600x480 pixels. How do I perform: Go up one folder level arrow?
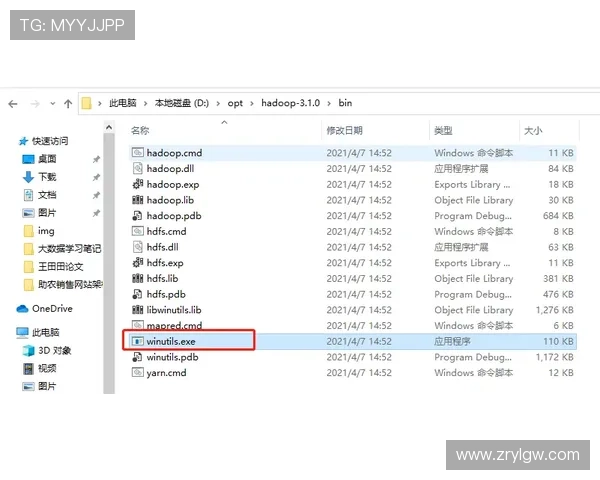pyautogui.click(x=68, y=104)
